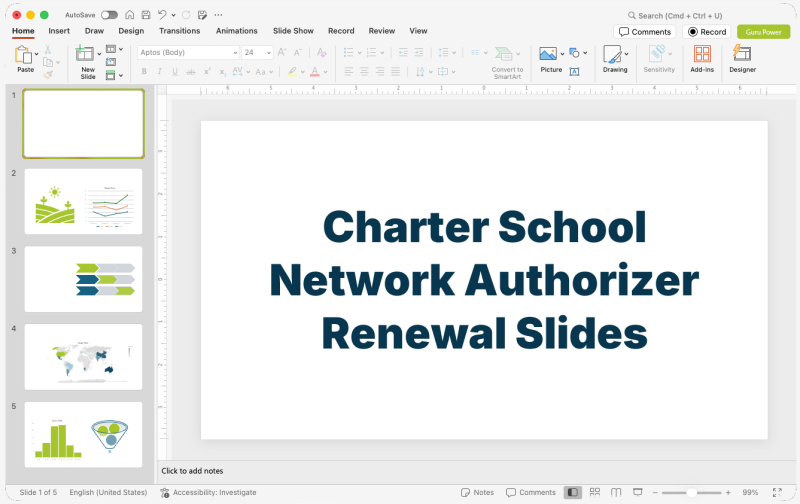The width and height of the screenshot is (800, 504).
Task: Clear formatting with the eraser A icon
Action: 321,52
